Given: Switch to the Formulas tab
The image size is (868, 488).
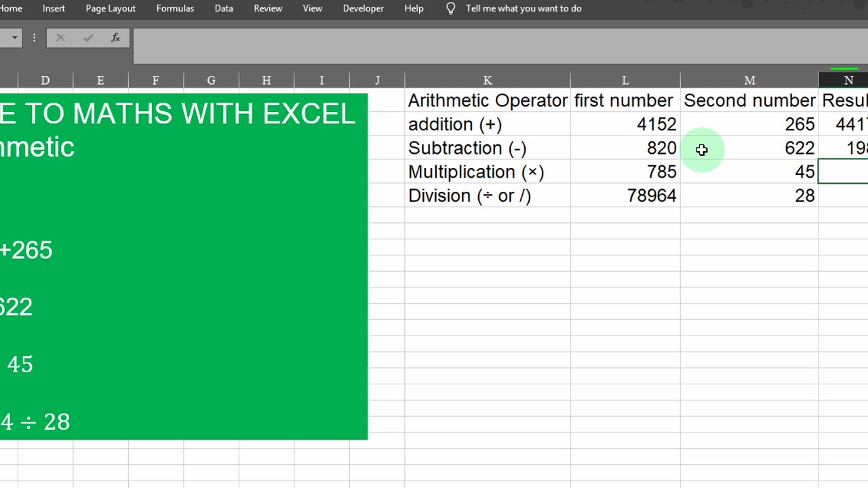Looking at the screenshot, I should click(x=175, y=8).
